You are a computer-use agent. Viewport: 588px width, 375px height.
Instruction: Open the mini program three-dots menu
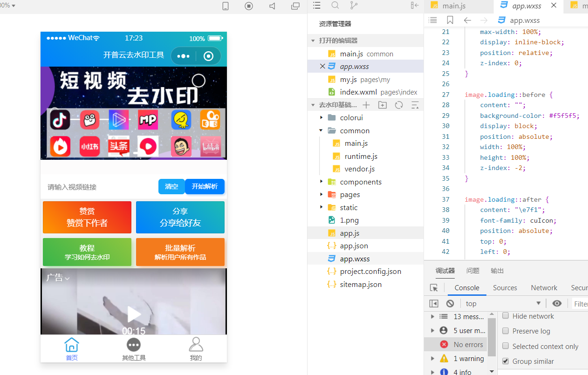183,56
